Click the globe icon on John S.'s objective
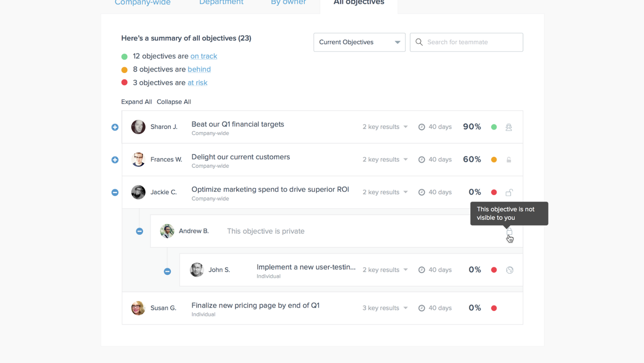The width and height of the screenshot is (644, 363). point(510,270)
